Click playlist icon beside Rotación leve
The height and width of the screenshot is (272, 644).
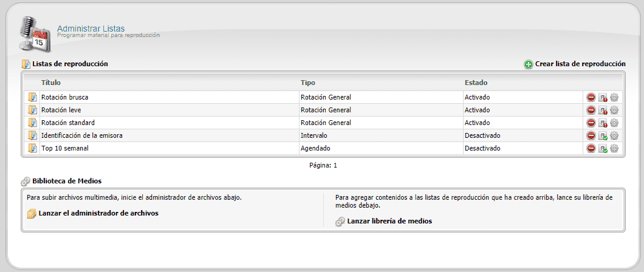click(32, 110)
